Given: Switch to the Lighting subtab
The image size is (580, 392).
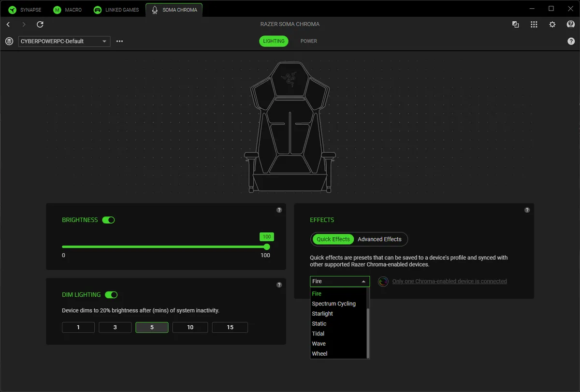Looking at the screenshot, I should pyautogui.click(x=274, y=41).
